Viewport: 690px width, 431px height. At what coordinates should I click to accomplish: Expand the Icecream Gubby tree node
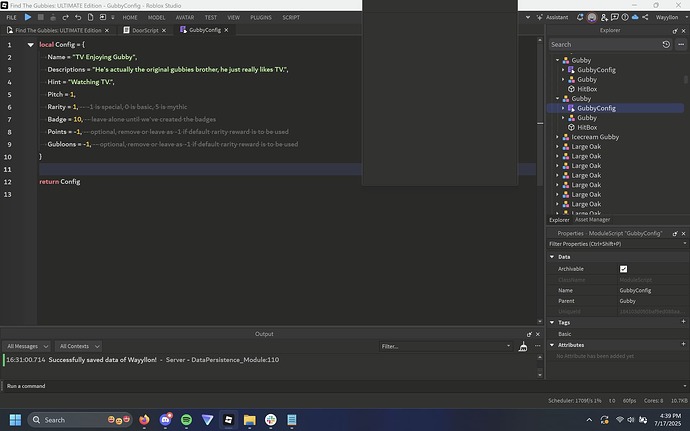[557, 137]
